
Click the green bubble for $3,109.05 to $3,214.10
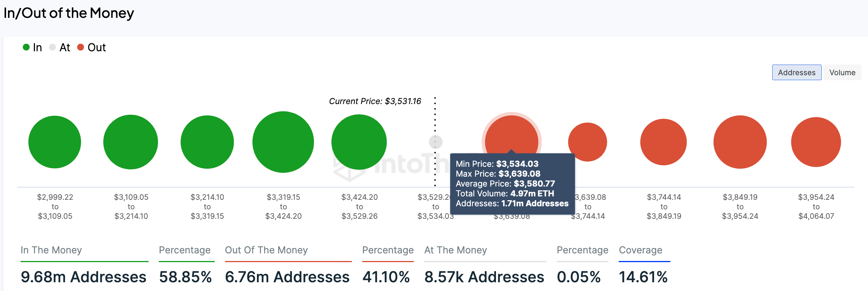coord(131,142)
